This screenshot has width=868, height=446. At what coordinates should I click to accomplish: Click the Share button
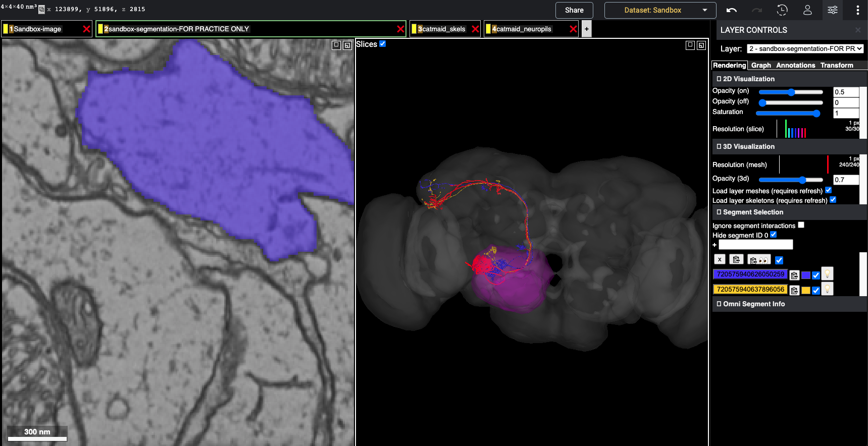(574, 10)
